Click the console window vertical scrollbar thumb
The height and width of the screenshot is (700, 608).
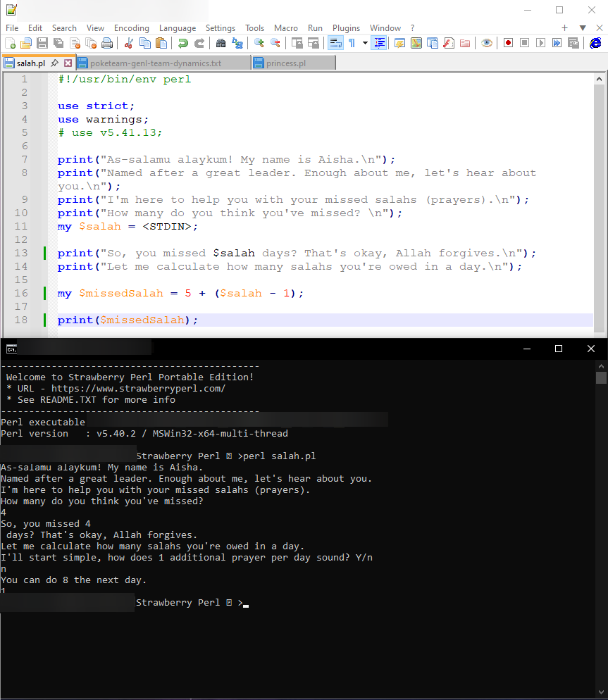601,378
